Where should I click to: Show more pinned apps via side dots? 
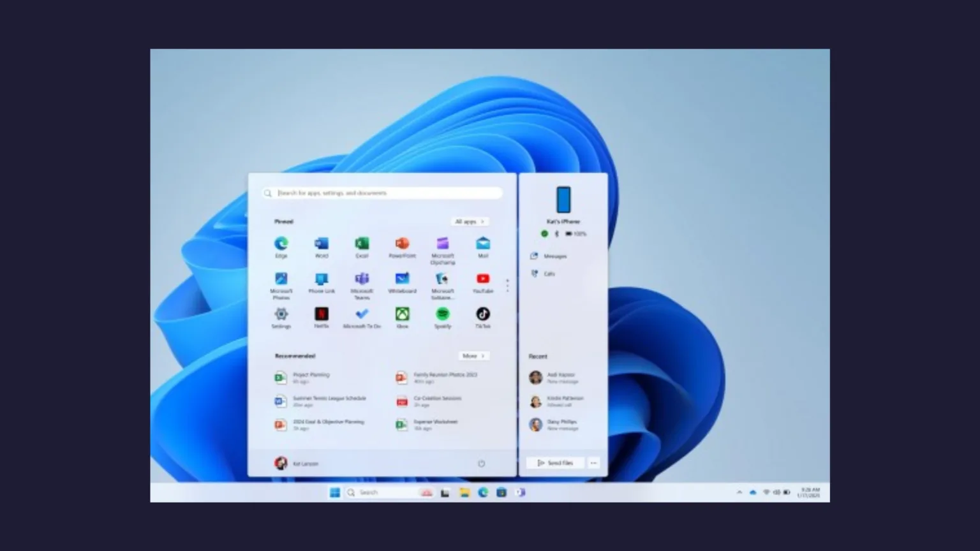(x=507, y=286)
